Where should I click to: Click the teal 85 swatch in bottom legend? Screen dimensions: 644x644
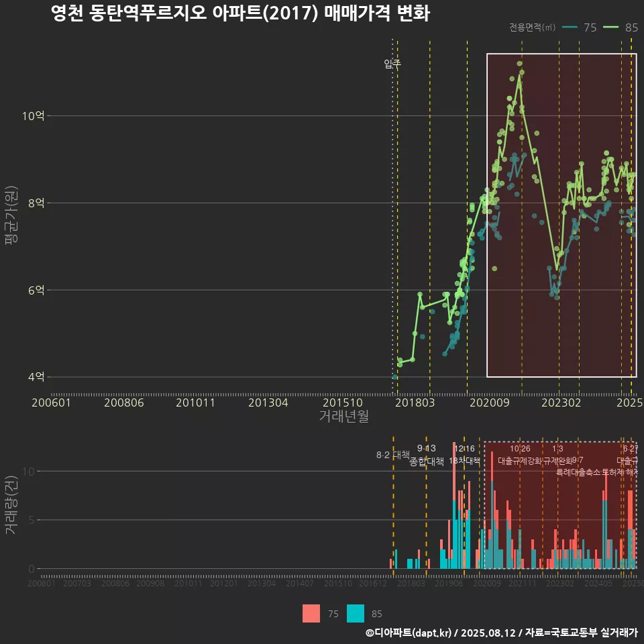click(x=356, y=614)
